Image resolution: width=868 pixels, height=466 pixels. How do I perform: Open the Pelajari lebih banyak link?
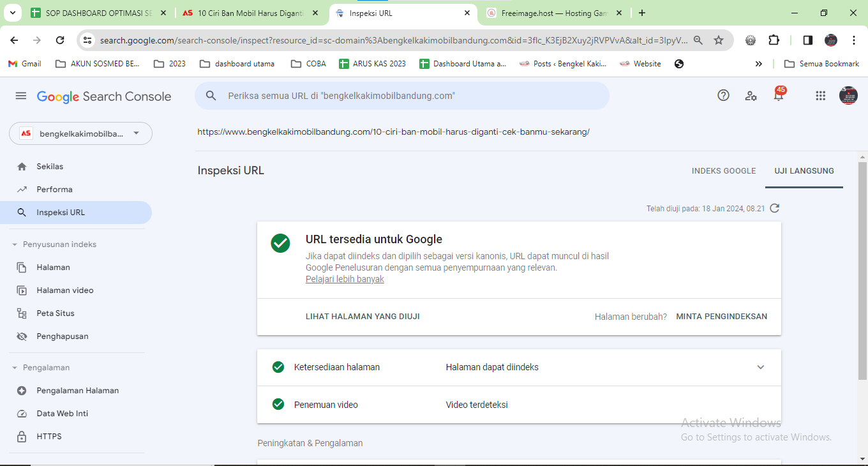click(345, 279)
